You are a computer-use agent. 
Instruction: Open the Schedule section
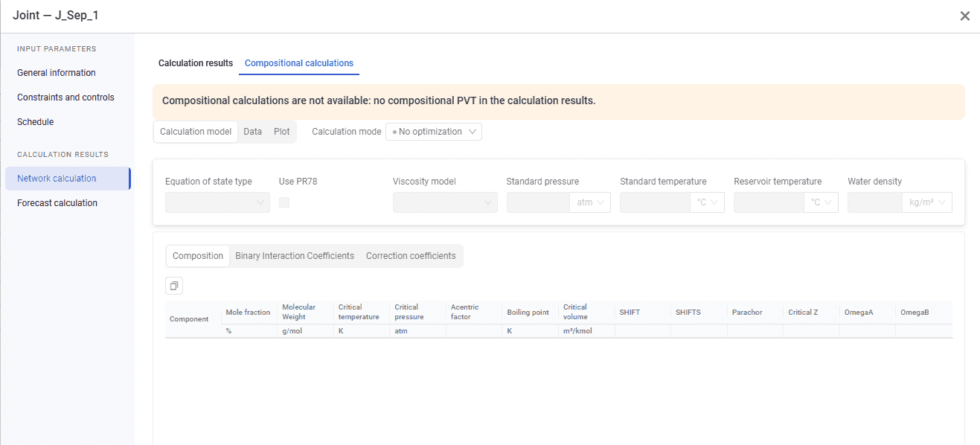36,122
